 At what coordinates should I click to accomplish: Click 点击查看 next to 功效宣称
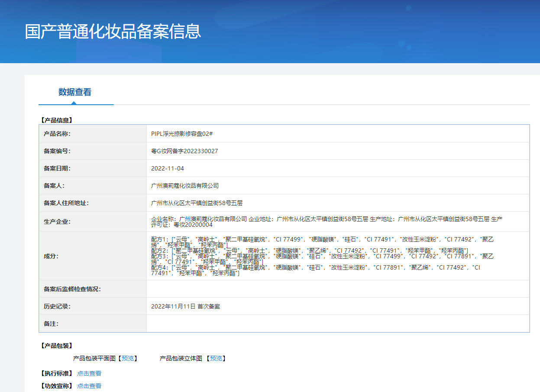[89, 386]
